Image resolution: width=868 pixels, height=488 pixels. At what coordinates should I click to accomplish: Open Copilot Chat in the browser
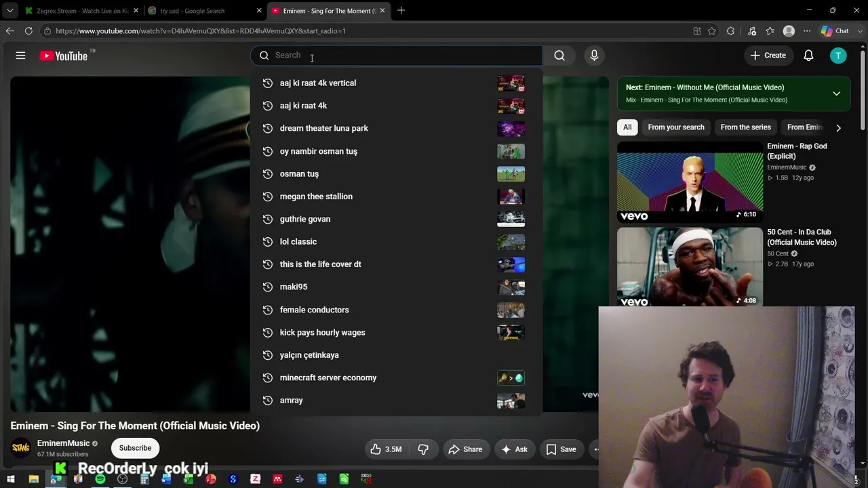[834, 30]
